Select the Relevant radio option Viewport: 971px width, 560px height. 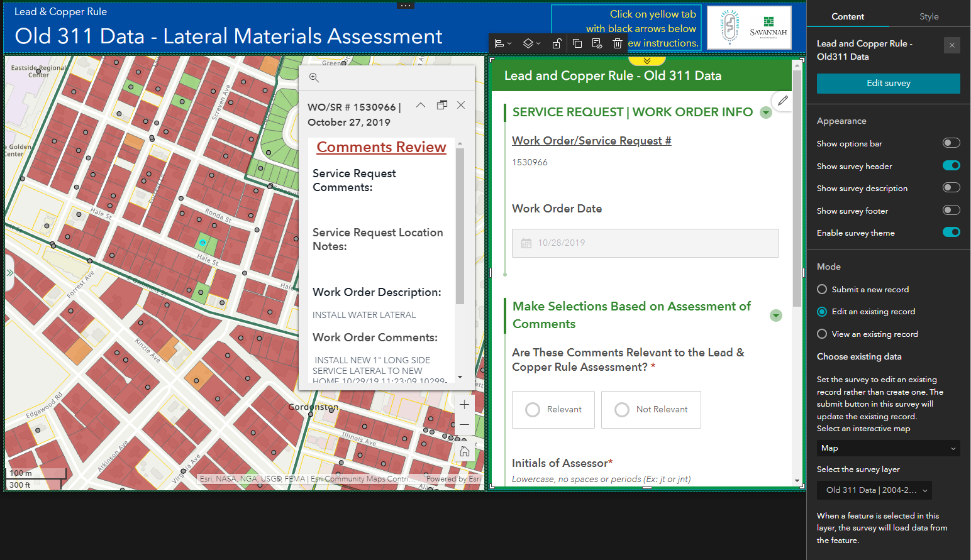(533, 409)
